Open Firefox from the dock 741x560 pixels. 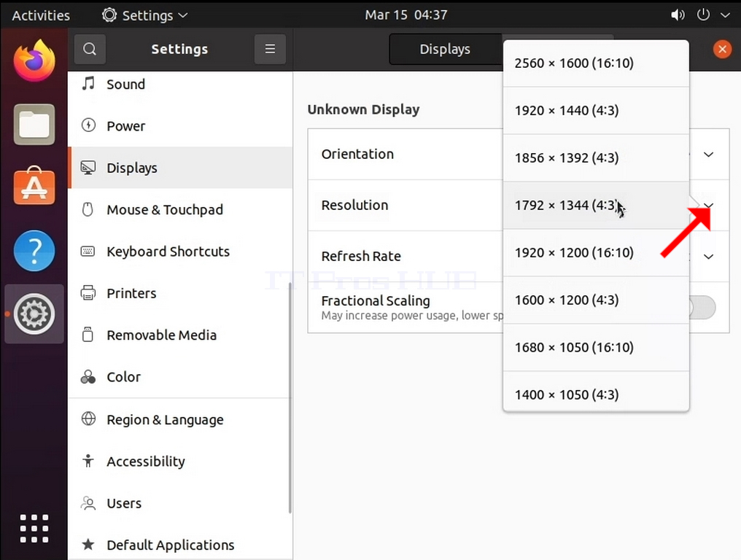[34, 61]
